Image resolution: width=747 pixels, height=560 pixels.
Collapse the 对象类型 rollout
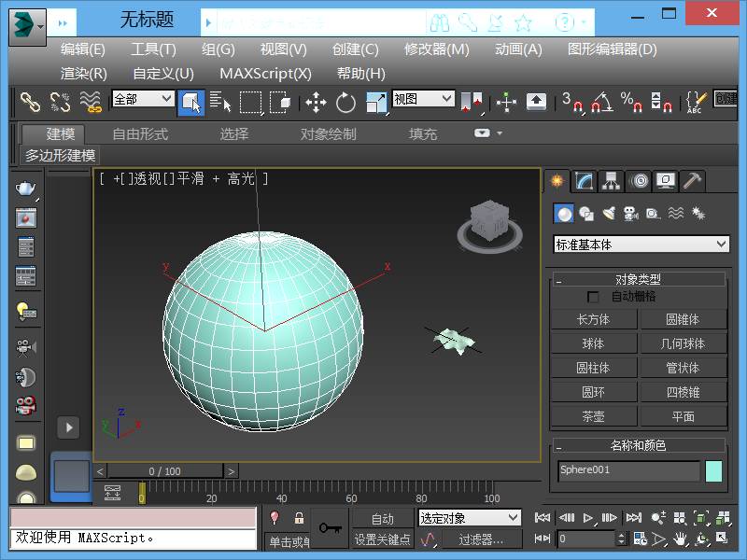click(x=558, y=282)
